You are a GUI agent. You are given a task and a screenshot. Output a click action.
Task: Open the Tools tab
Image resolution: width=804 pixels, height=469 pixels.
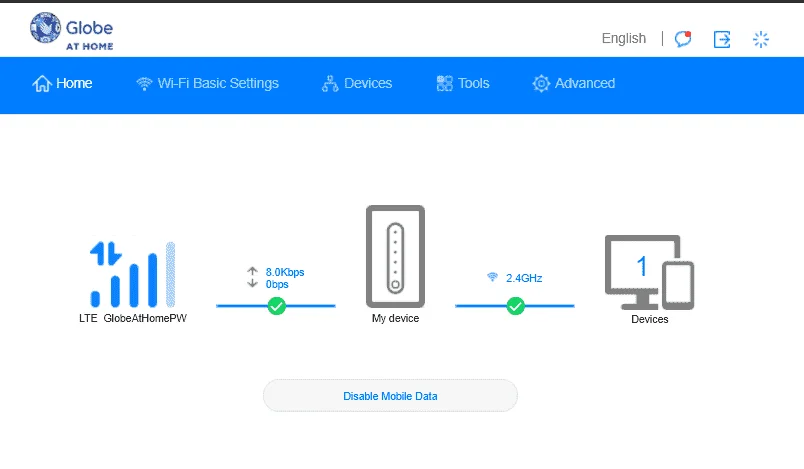(x=463, y=84)
